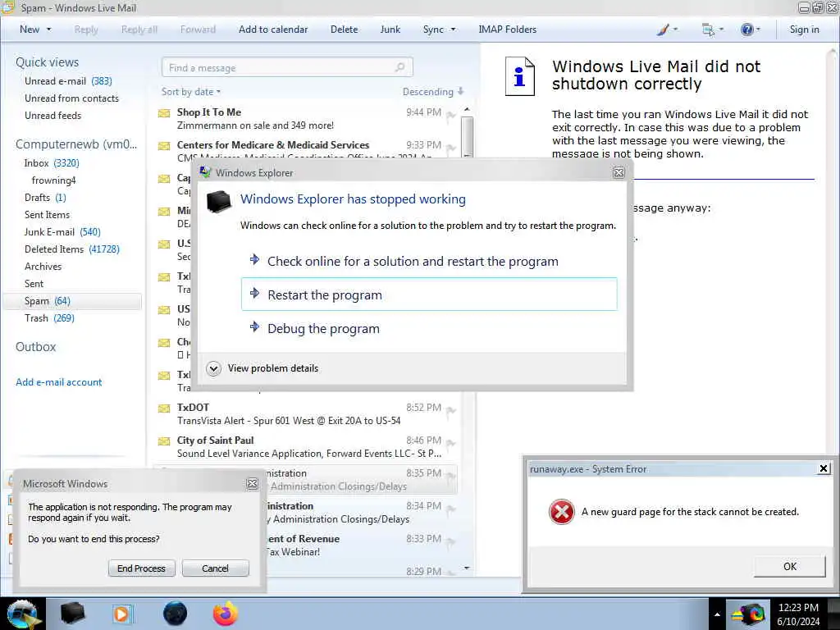The image size is (840, 630).
Task: Click Forward in the toolbar
Action: click(198, 30)
